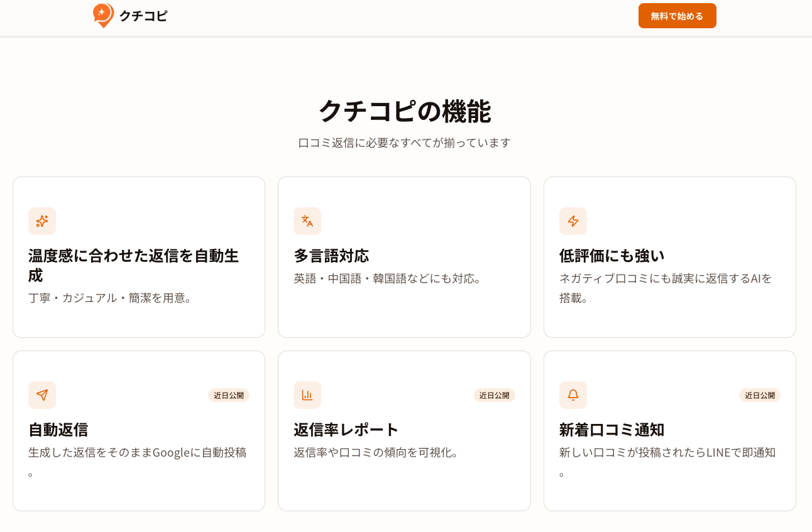Click the sparkle icon on 温度感 feature card
The width and height of the screenshot is (812, 532).
tap(41, 221)
